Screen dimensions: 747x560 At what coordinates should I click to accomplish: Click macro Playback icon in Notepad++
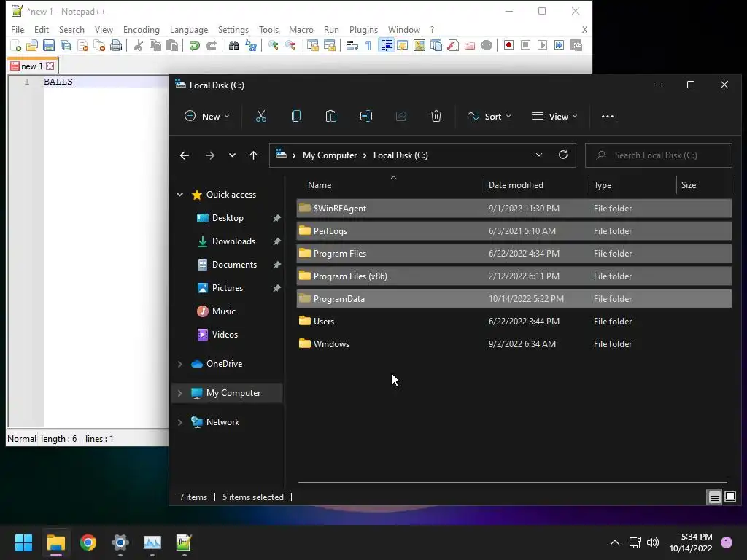(542, 45)
